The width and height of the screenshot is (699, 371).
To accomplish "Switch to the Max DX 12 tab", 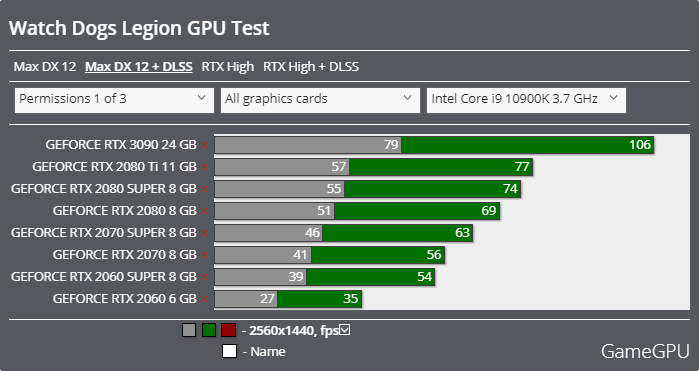I will (45, 67).
